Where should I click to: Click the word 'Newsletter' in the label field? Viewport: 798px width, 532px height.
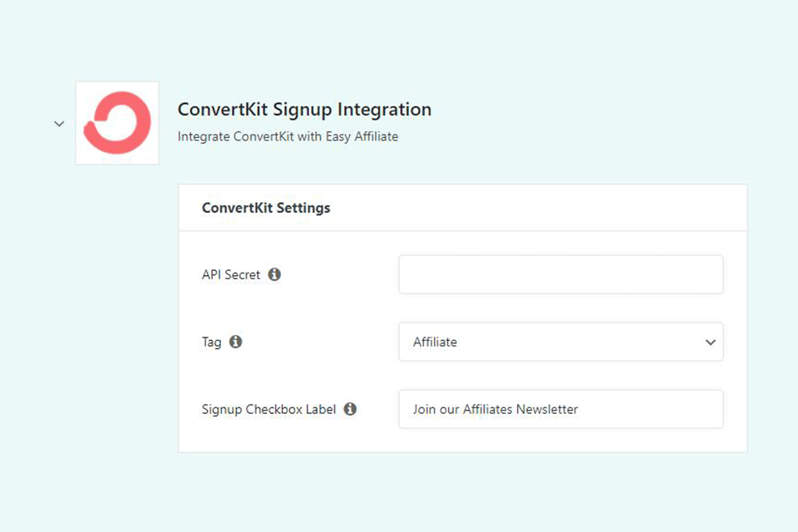(x=547, y=409)
